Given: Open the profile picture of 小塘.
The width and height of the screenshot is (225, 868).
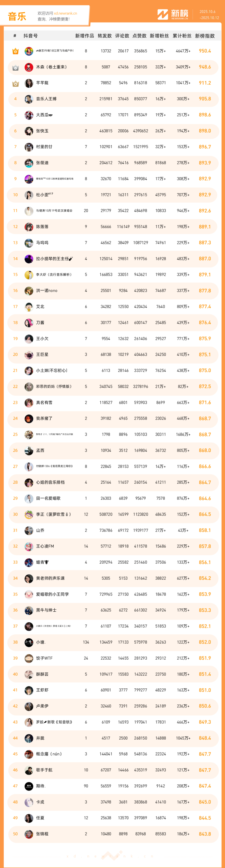Looking at the screenshot, I should click(x=29, y=642).
